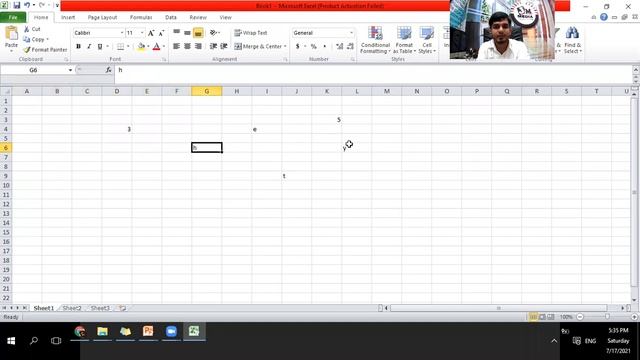The width and height of the screenshot is (640, 360).
Task: Click the Percent Style icon
Action: point(313,47)
